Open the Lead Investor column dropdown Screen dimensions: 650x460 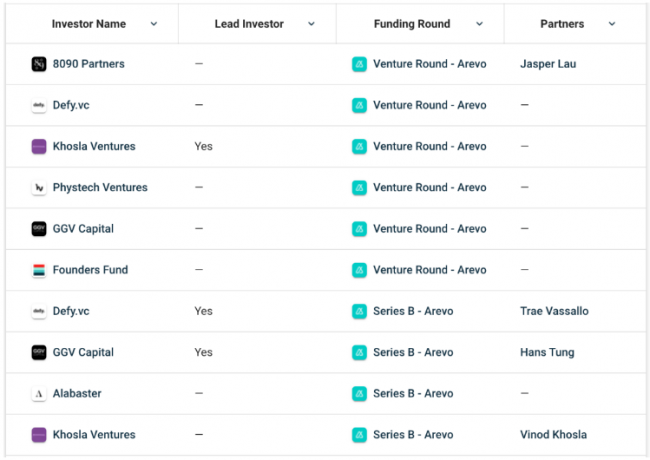click(311, 24)
